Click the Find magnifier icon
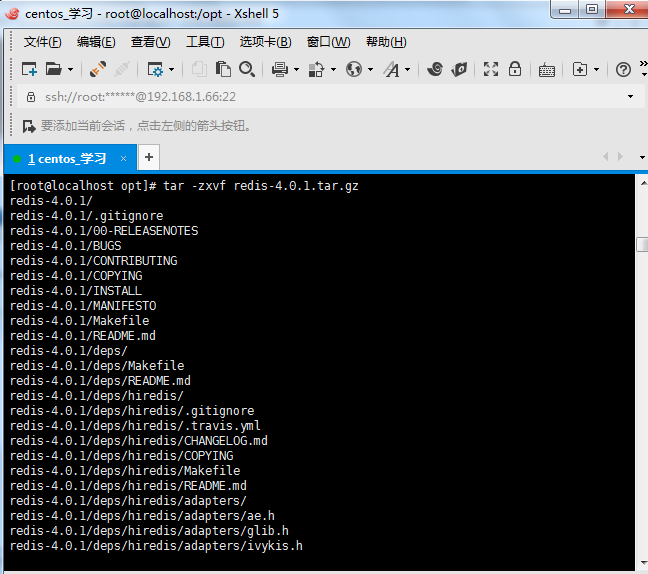The width and height of the screenshot is (648, 574). [247, 69]
